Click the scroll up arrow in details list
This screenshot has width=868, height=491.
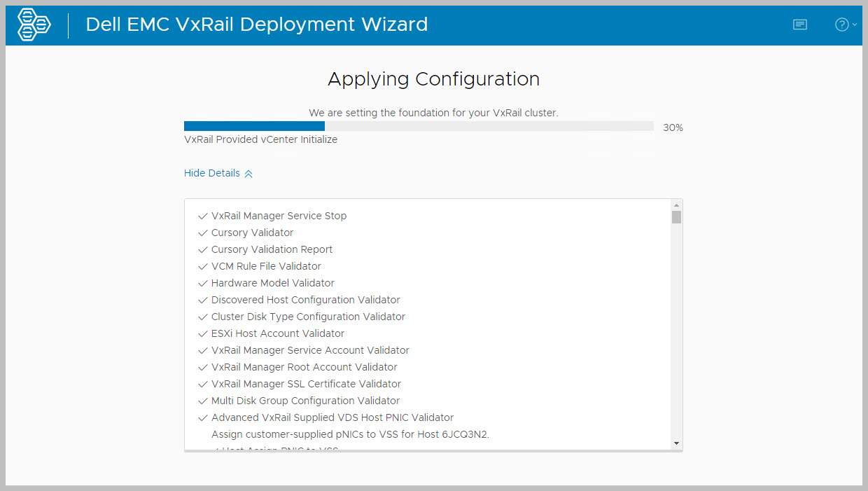pyautogui.click(x=676, y=205)
